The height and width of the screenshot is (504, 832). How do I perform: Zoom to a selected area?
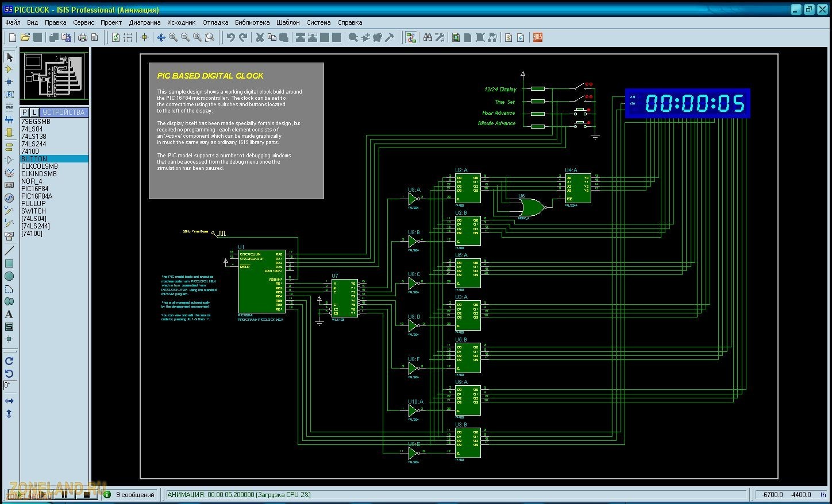(210, 37)
